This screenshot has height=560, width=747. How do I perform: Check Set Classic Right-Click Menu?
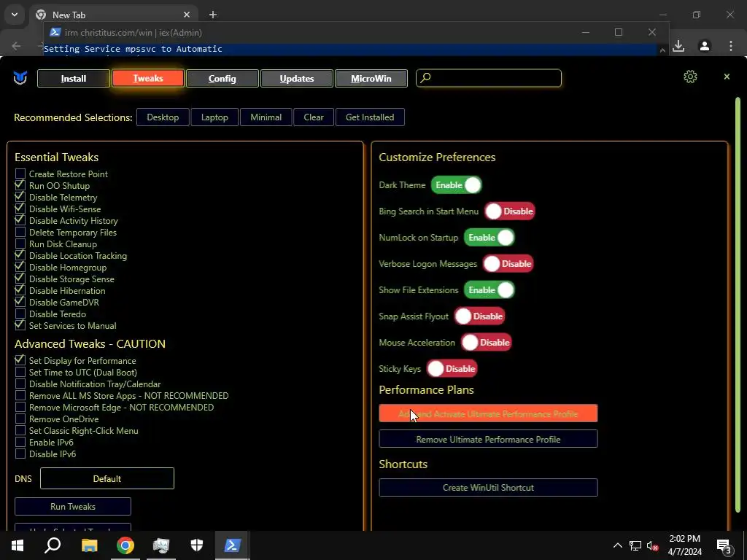pyautogui.click(x=20, y=430)
